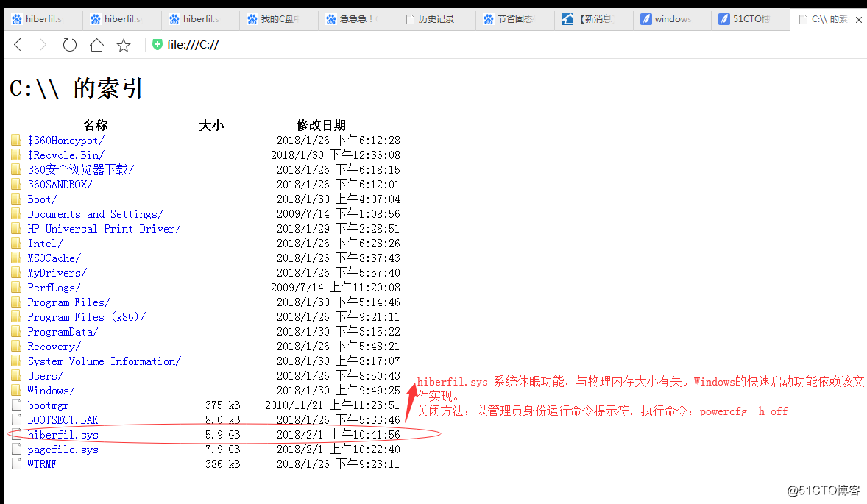Reload the page with the refresh icon
Image resolution: width=867 pixels, height=504 pixels.
[x=70, y=45]
